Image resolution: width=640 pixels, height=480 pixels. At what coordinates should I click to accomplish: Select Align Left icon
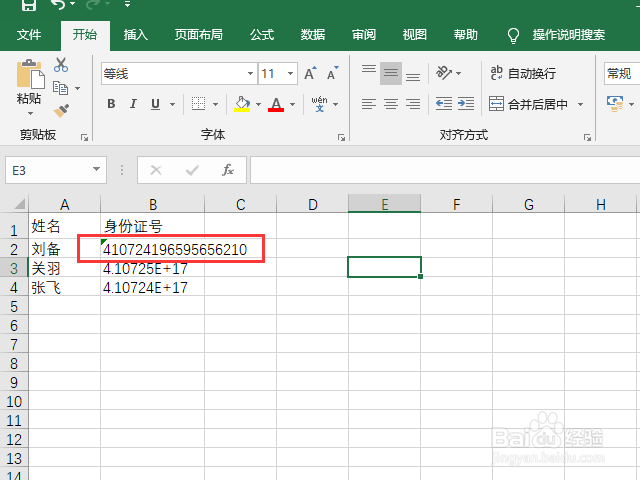[x=369, y=104]
